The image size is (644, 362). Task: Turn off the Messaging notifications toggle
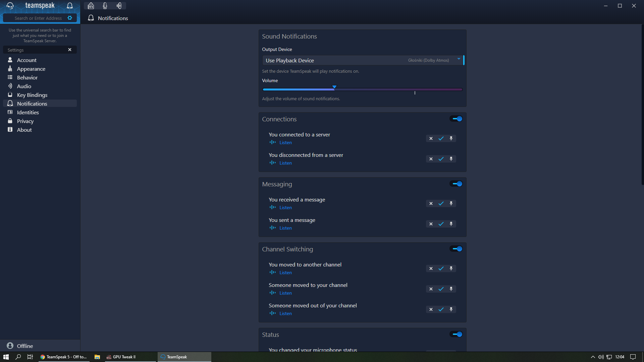coord(456,184)
